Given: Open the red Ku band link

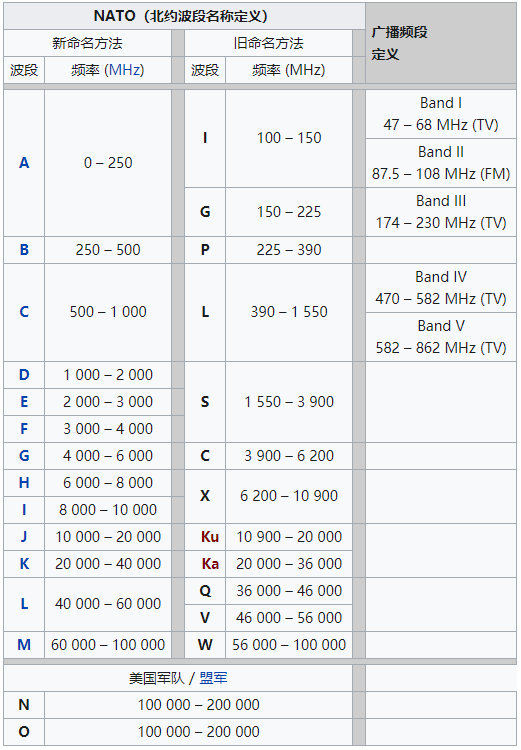Looking at the screenshot, I should pyautogui.click(x=210, y=537).
